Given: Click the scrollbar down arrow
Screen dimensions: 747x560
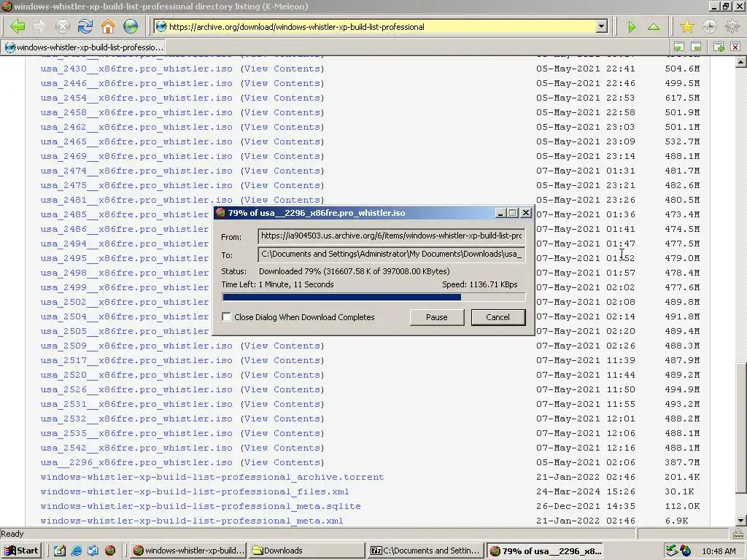Looking at the screenshot, I should click(741, 521).
